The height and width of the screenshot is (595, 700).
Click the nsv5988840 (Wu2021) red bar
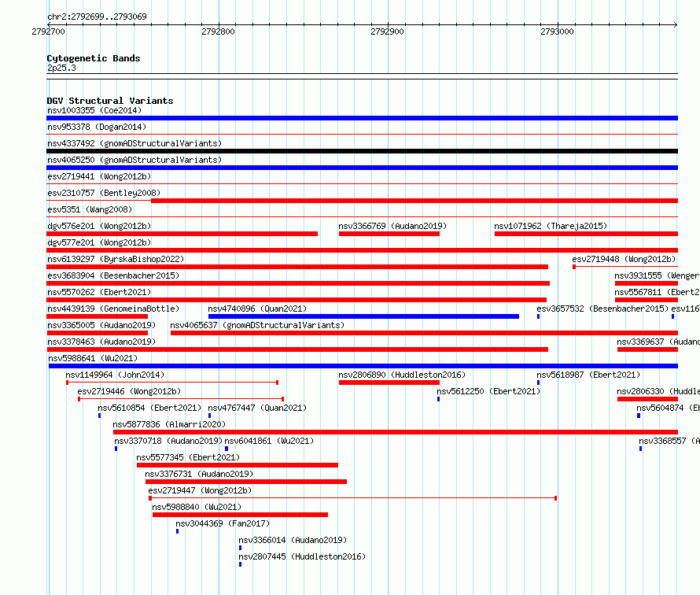(240, 515)
